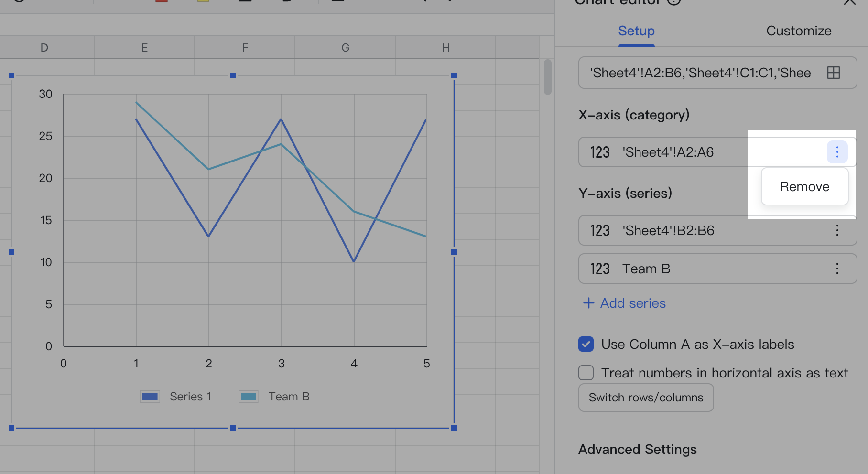Click the Add series link
Screen dimensions: 868x474
pos(623,303)
